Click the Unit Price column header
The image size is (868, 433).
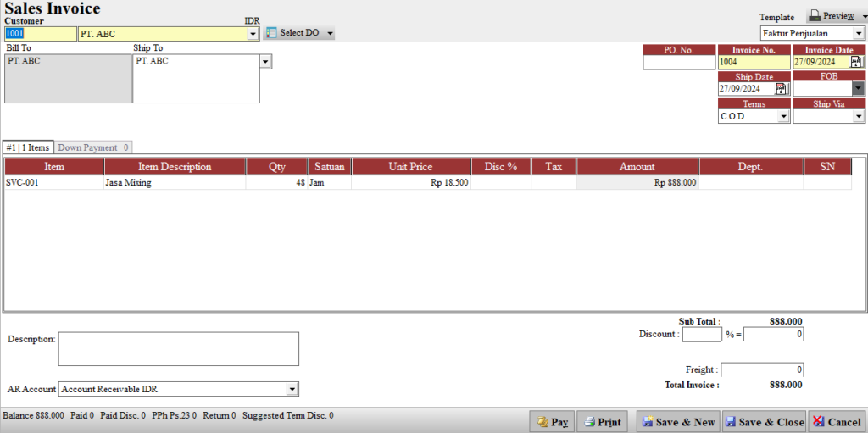tap(411, 167)
